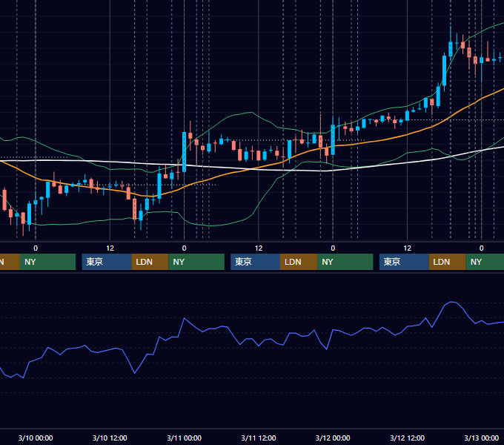
Task: Select the 東京 session block on 3/10
Action: coord(107,262)
